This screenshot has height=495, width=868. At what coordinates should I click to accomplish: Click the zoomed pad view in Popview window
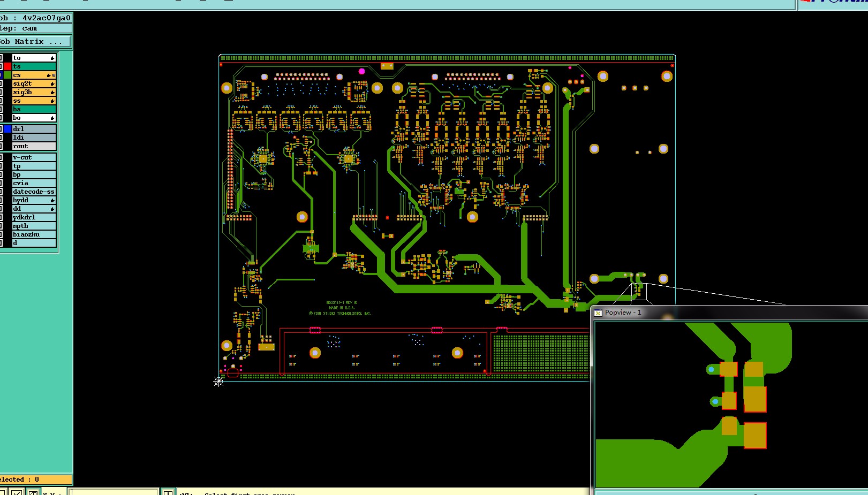[731, 405]
